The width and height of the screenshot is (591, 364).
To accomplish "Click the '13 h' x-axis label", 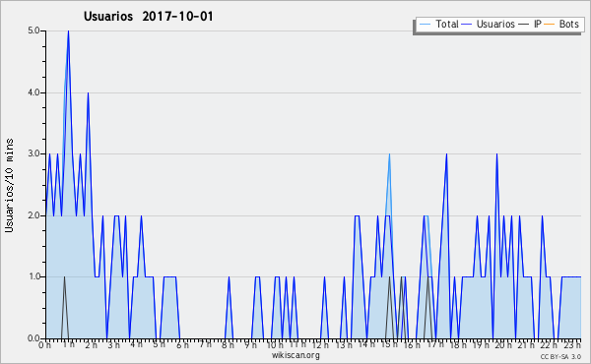I will click(344, 344).
